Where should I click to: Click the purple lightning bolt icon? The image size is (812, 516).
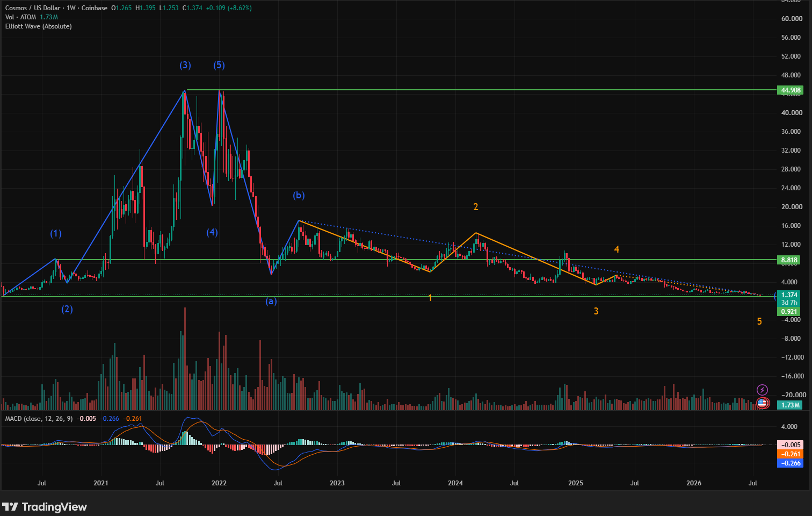pyautogui.click(x=762, y=390)
